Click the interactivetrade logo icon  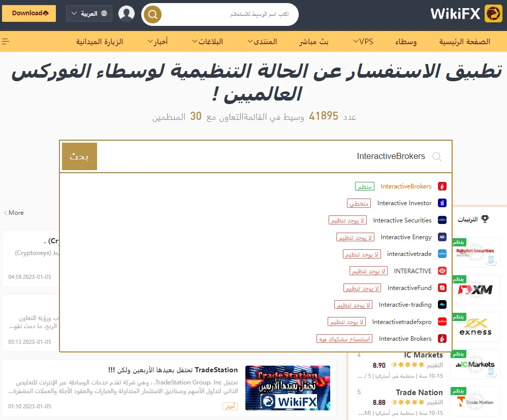[x=442, y=254]
